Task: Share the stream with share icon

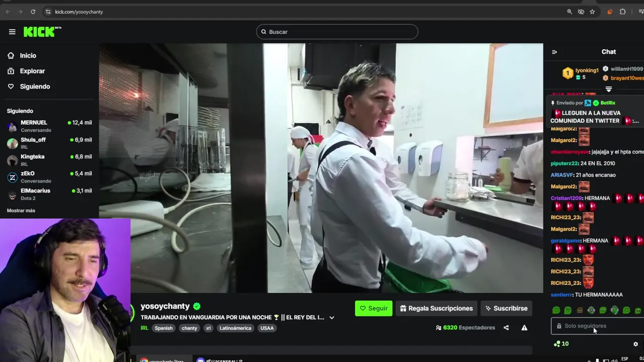Action: point(506,328)
